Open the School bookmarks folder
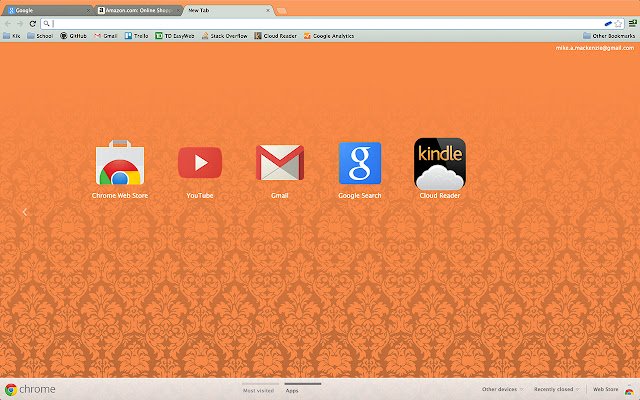The width and height of the screenshot is (640, 400). (40, 36)
